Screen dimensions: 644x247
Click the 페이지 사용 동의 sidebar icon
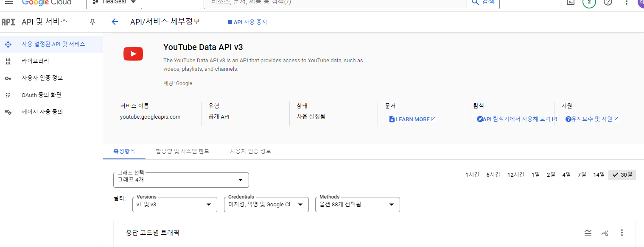coord(8,112)
